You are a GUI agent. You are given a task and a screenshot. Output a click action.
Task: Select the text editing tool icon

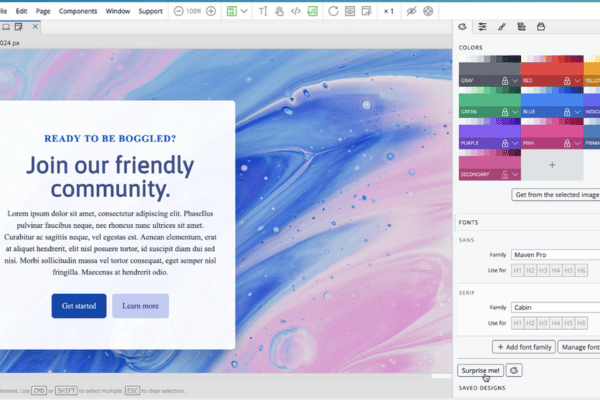(x=262, y=11)
